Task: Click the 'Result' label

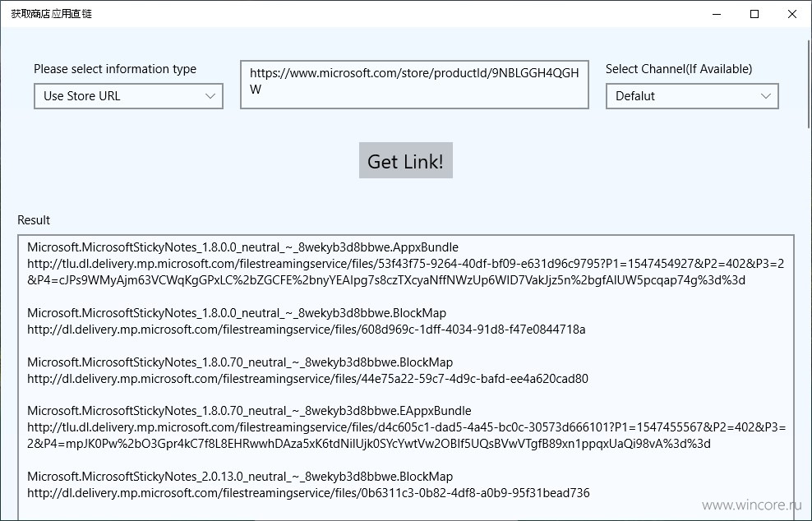Action: pos(34,220)
